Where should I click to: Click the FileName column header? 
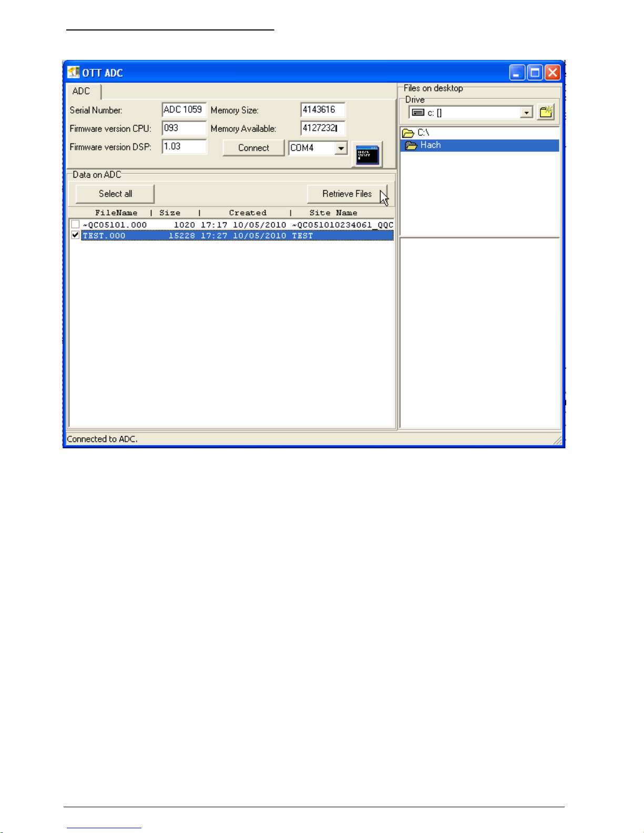(116, 213)
